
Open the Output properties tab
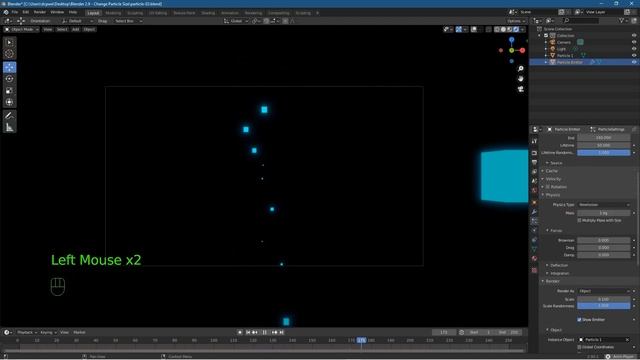click(534, 162)
